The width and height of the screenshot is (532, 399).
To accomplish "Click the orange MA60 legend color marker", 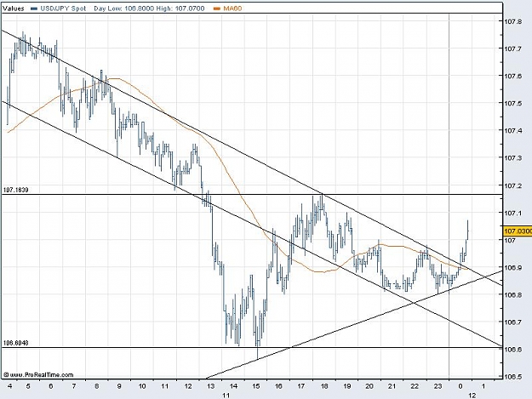I will coord(217,9).
